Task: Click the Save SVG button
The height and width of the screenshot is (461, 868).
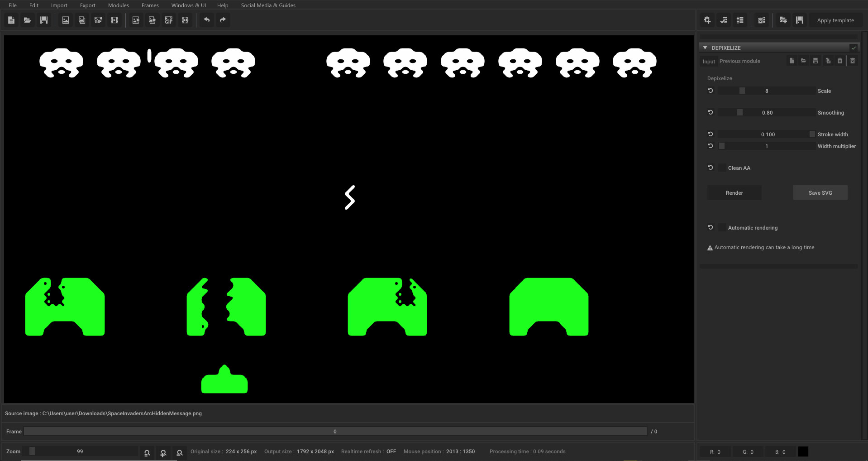Action: (x=820, y=192)
